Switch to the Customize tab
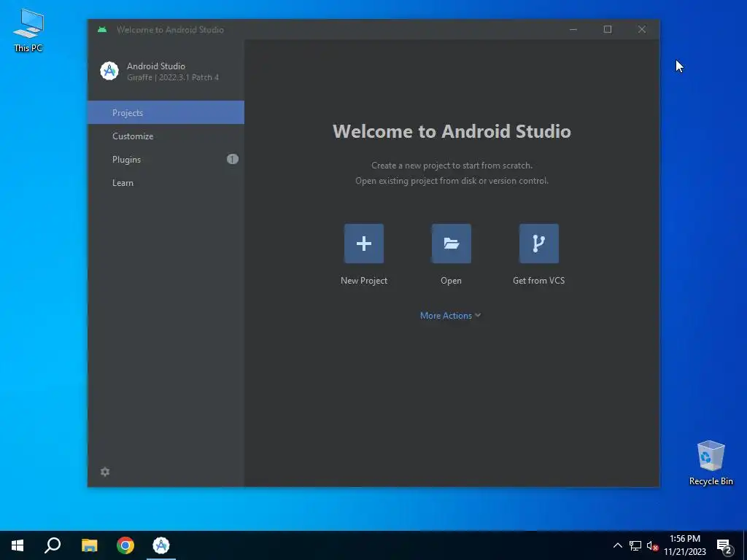The image size is (747, 560). (166, 136)
